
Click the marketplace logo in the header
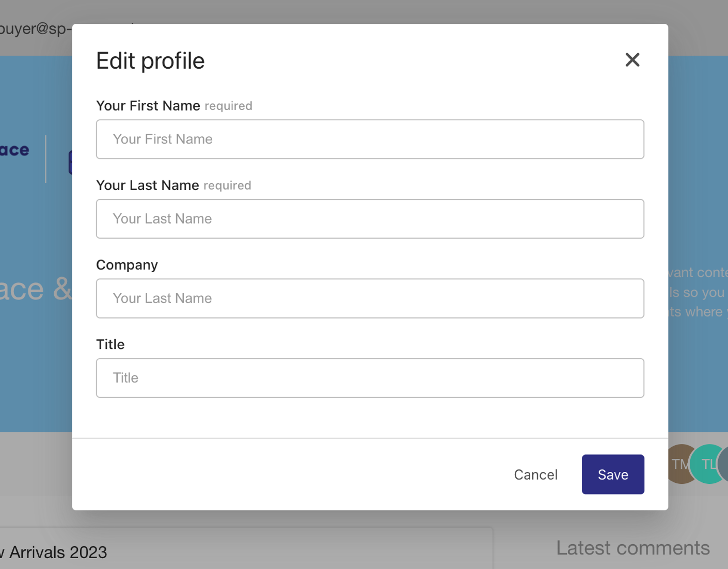pyautogui.click(x=14, y=150)
